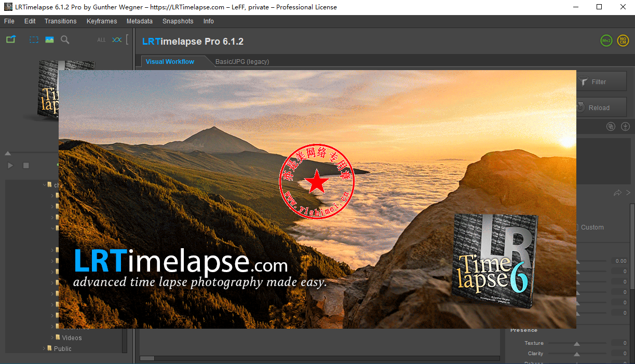Click the circled download arrow icon
Viewport: 635px width, 364px height.
625,126
